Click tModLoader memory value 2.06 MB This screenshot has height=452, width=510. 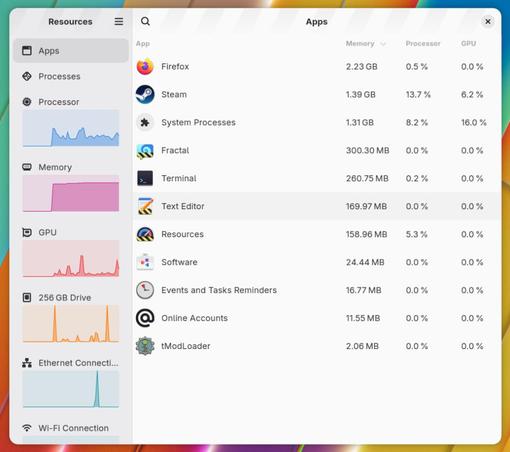[x=362, y=346]
